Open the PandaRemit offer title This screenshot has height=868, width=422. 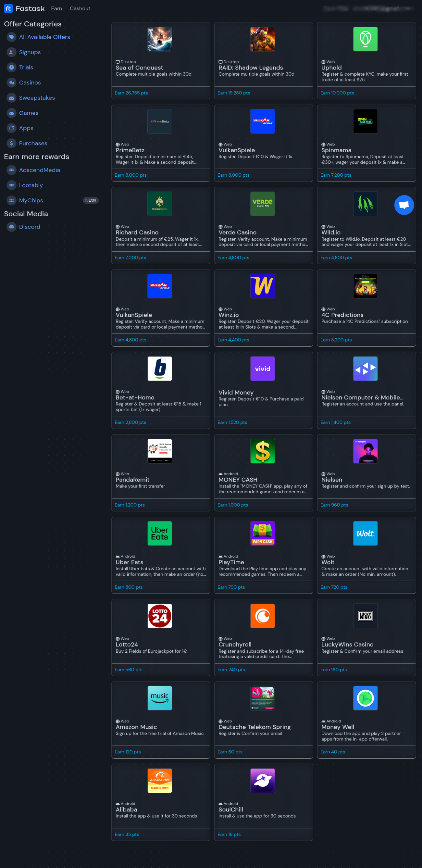[132, 480]
